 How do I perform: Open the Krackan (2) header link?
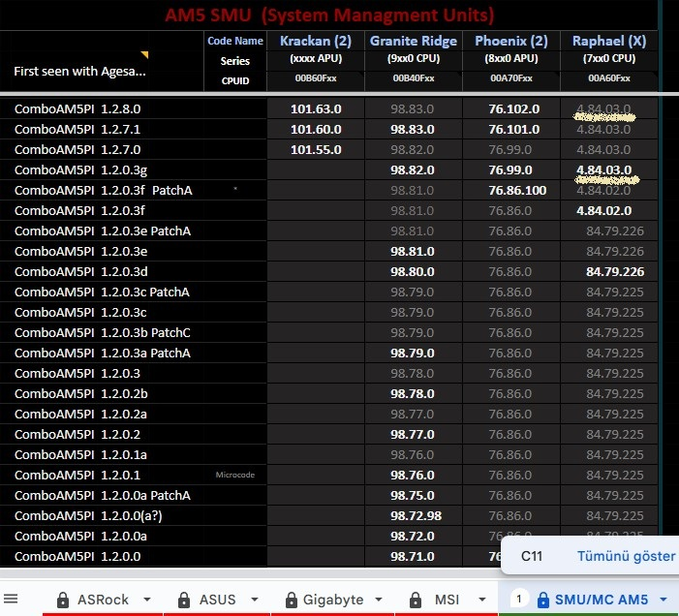point(316,41)
